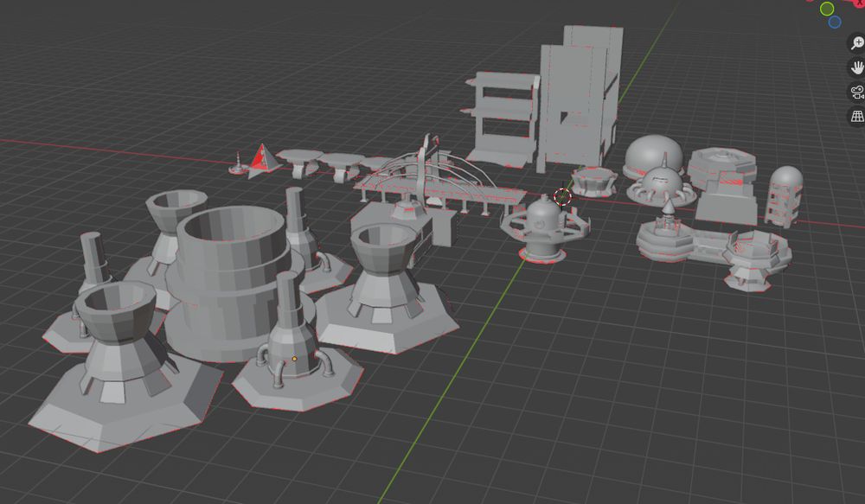Select the red-faced pyramid model
The image size is (865, 504).
pyautogui.click(x=263, y=160)
